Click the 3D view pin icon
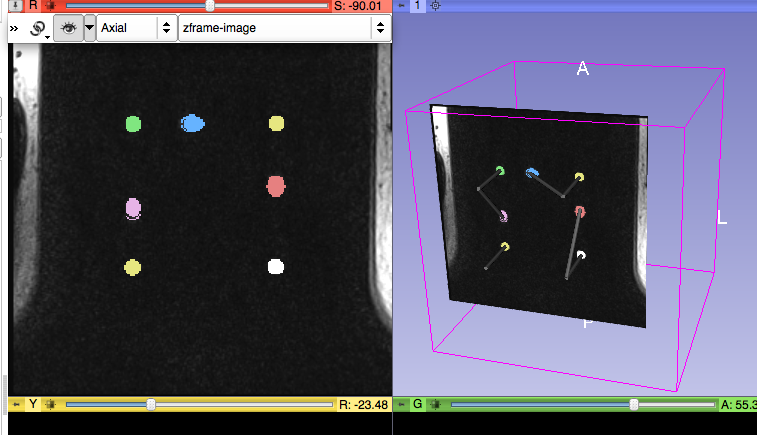 (402, 6)
